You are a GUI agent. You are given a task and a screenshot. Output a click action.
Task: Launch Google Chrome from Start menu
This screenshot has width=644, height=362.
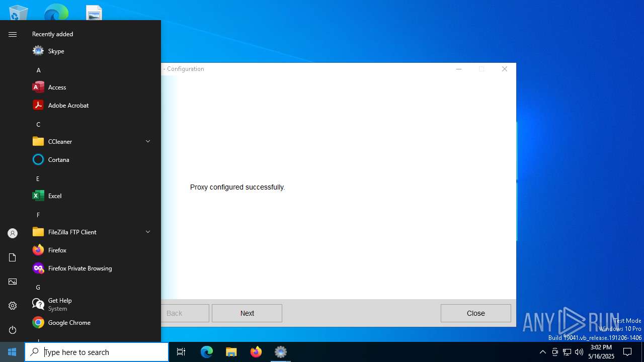(93, 323)
